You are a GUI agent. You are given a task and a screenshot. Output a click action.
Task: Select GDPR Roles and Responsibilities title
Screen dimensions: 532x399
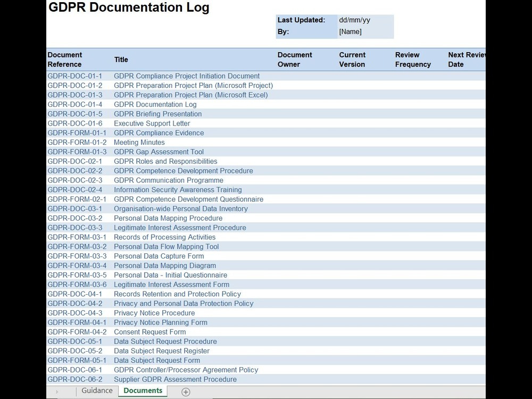click(x=165, y=162)
